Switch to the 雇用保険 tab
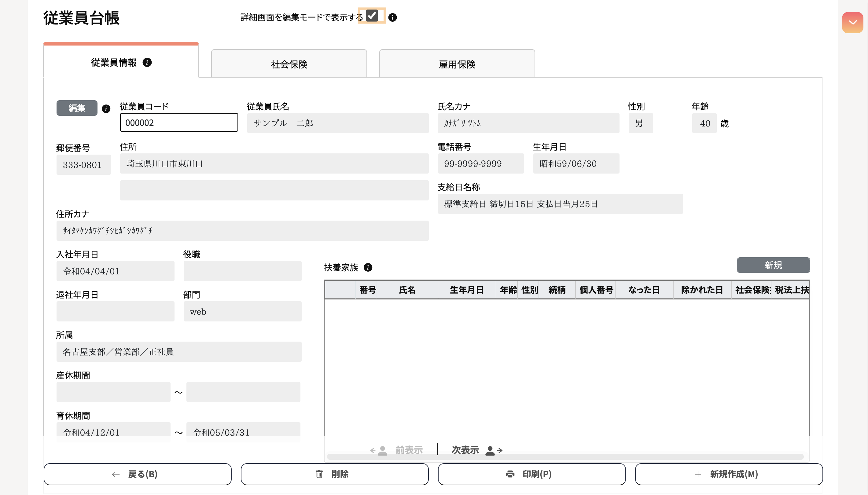This screenshot has width=868, height=495. pyautogui.click(x=457, y=64)
